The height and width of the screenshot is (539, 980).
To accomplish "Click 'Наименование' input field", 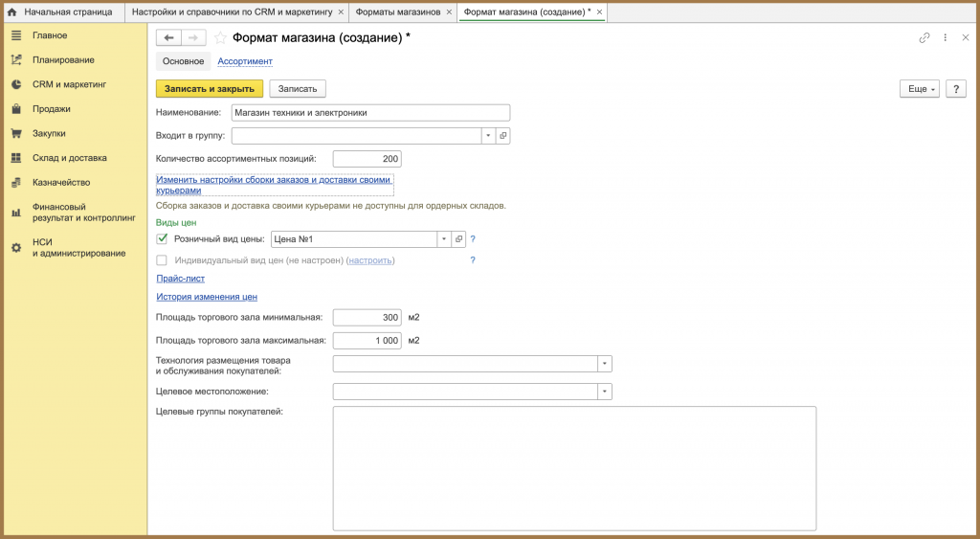I will coord(370,113).
